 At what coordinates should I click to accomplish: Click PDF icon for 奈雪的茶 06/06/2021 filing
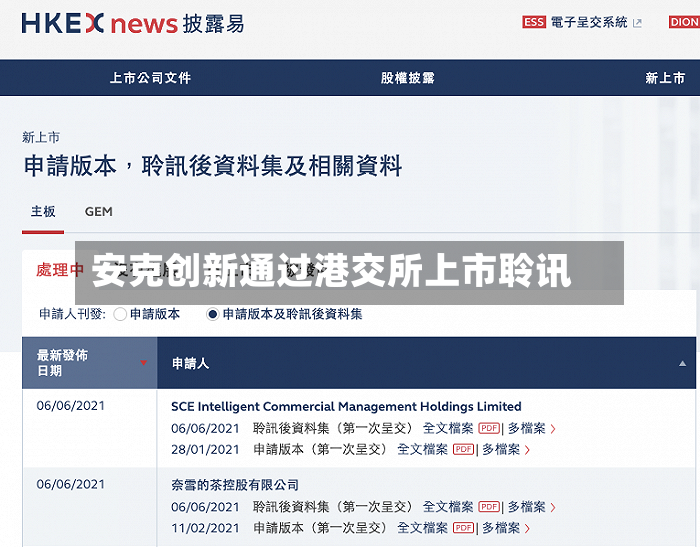(x=489, y=507)
